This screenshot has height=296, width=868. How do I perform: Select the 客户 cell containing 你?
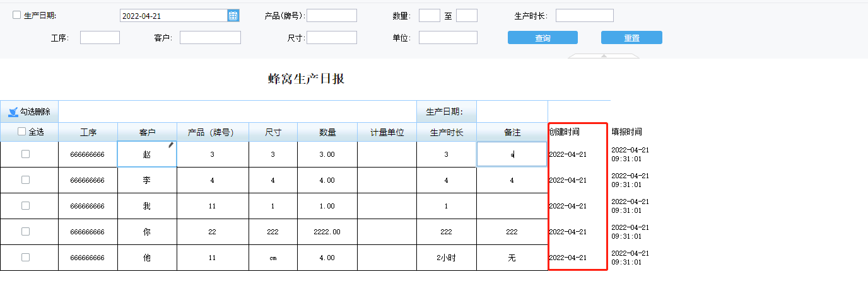[147, 232]
